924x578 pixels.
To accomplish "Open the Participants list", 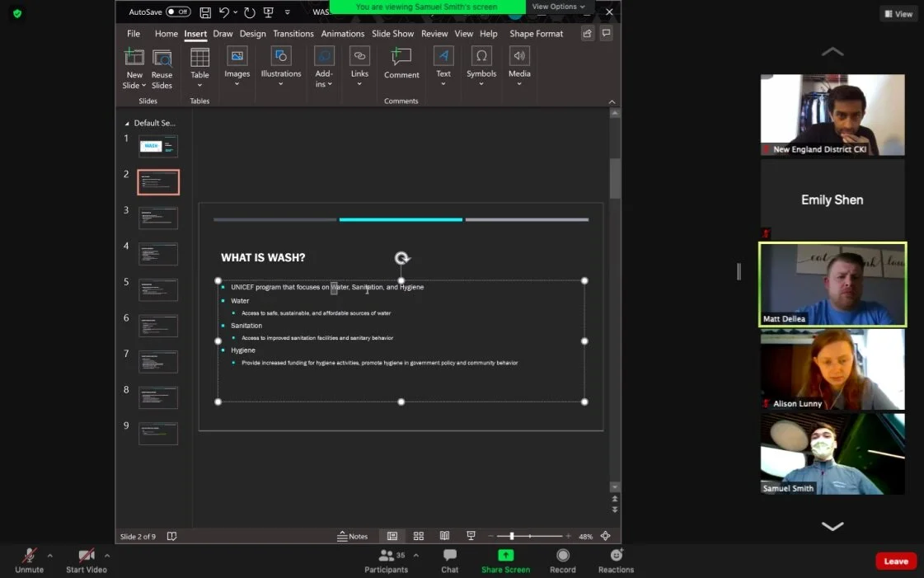I will tap(386, 561).
